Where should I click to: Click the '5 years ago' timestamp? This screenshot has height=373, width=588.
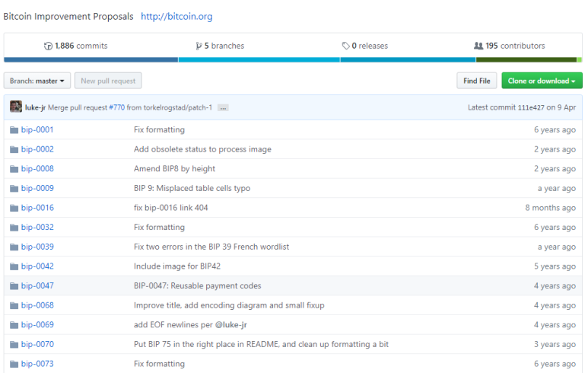coord(555,266)
